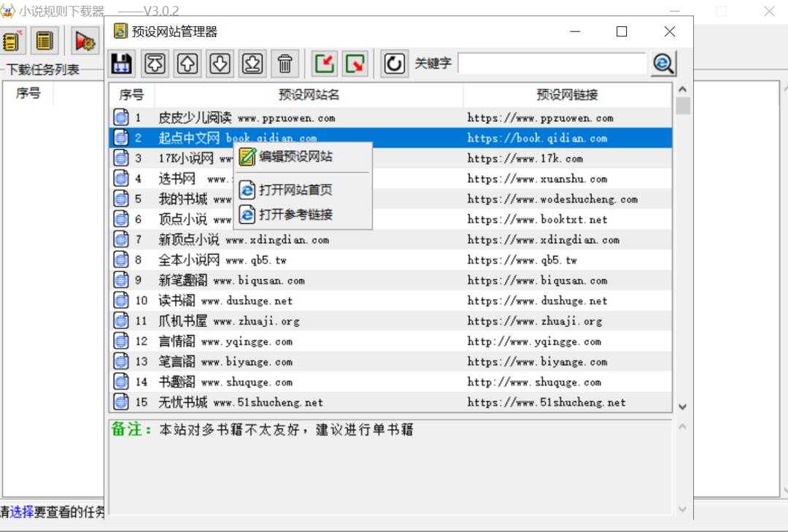Image resolution: width=788 pixels, height=532 pixels.
Task: Save the preset website list
Action: (122, 63)
